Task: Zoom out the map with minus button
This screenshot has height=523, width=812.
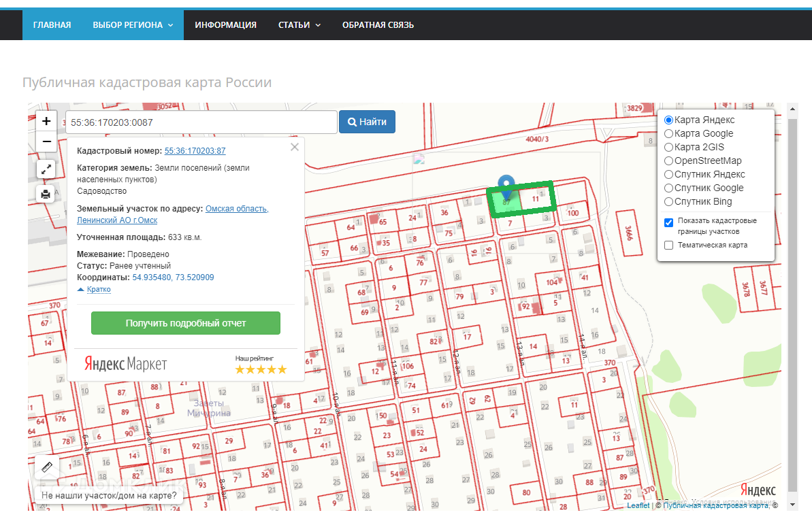Action: tap(46, 141)
